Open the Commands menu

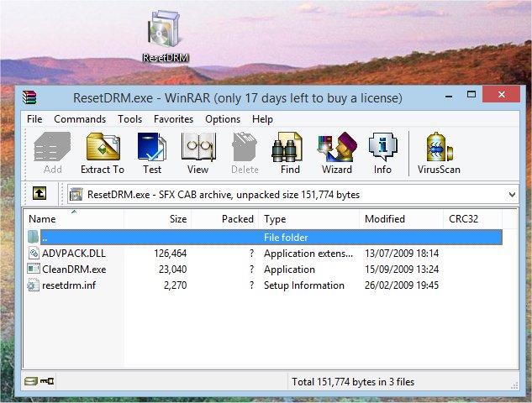pyautogui.click(x=80, y=119)
